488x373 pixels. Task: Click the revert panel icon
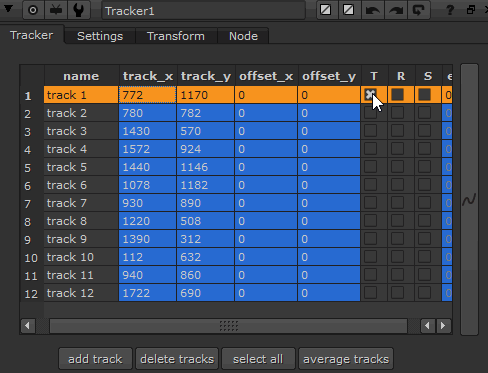click(x=419, y=10)
